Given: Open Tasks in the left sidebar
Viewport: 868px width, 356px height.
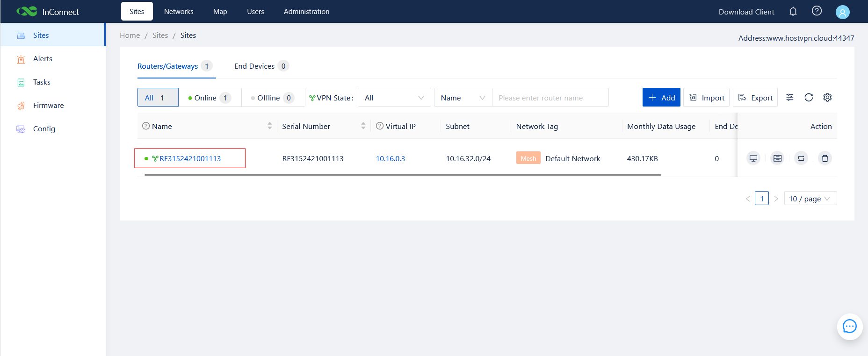Looking at the screenshot, I should [x=53, y=82].
